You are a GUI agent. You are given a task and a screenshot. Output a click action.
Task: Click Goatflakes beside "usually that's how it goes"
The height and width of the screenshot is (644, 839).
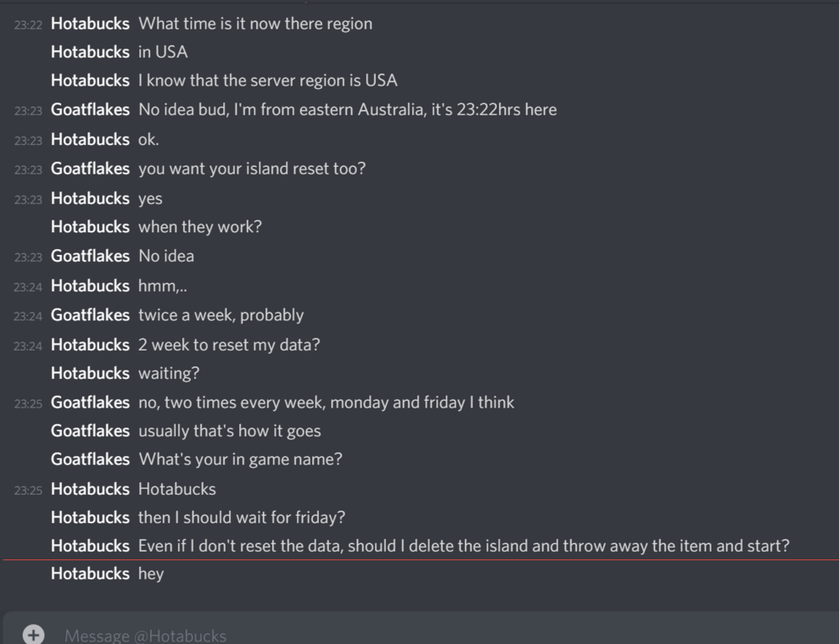point(90,431)
